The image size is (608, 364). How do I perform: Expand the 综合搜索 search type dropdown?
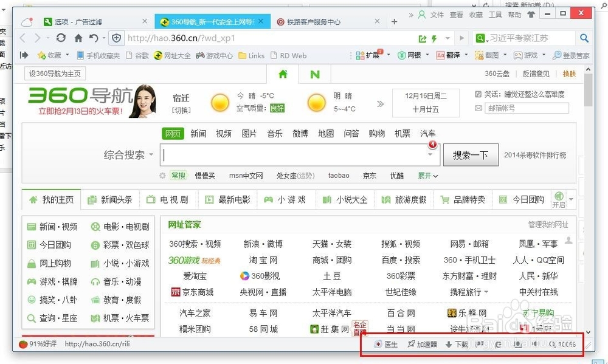coord(151,154)
